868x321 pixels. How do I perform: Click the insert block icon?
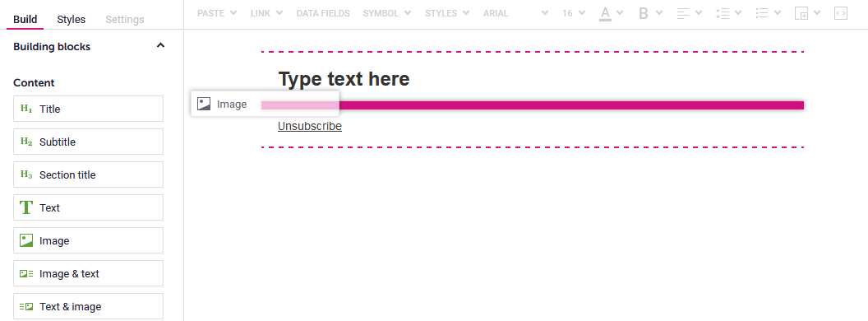(x=801, y=13)
